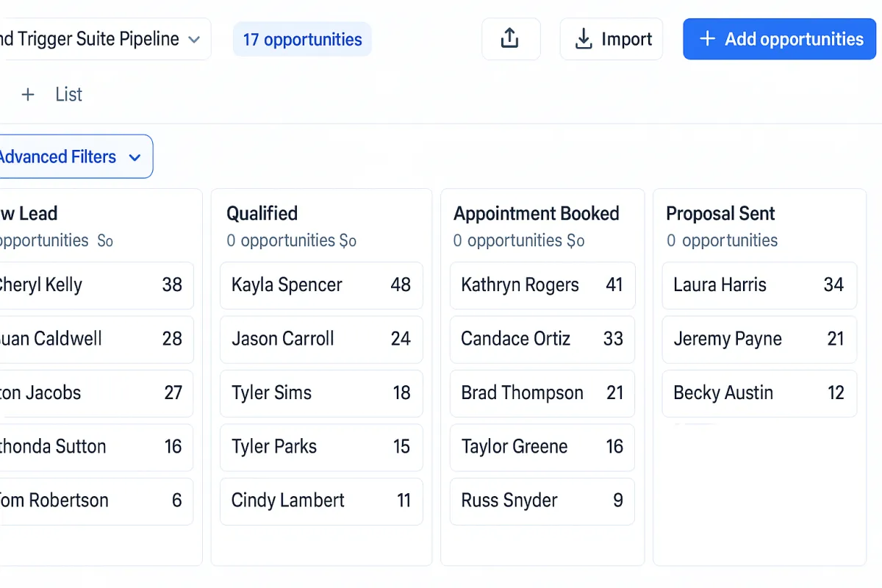Click the Appointment Booked column header
882x588 pixels.
coord(537,214)
